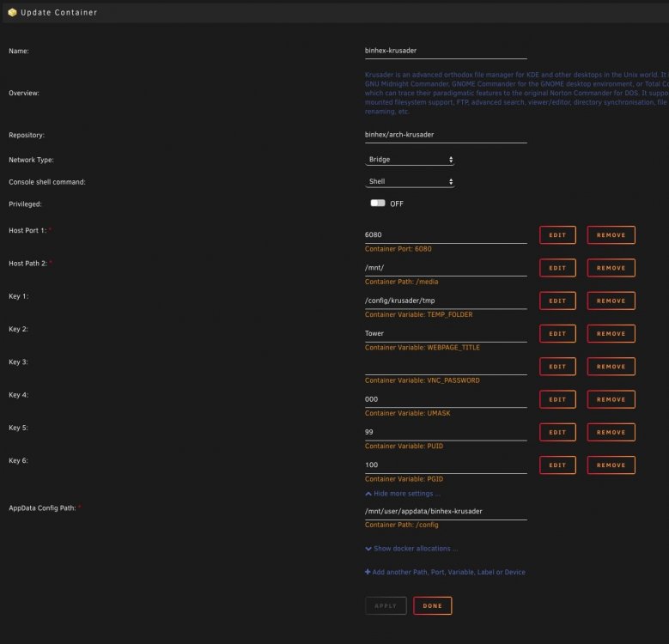This screenshot has height=644, width=669.
Task: Toggle the Privileged switch
Action: (x=378, y=203)
